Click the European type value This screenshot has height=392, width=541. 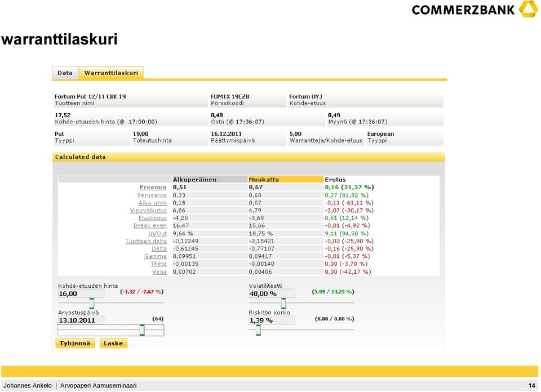coord(380,134)
